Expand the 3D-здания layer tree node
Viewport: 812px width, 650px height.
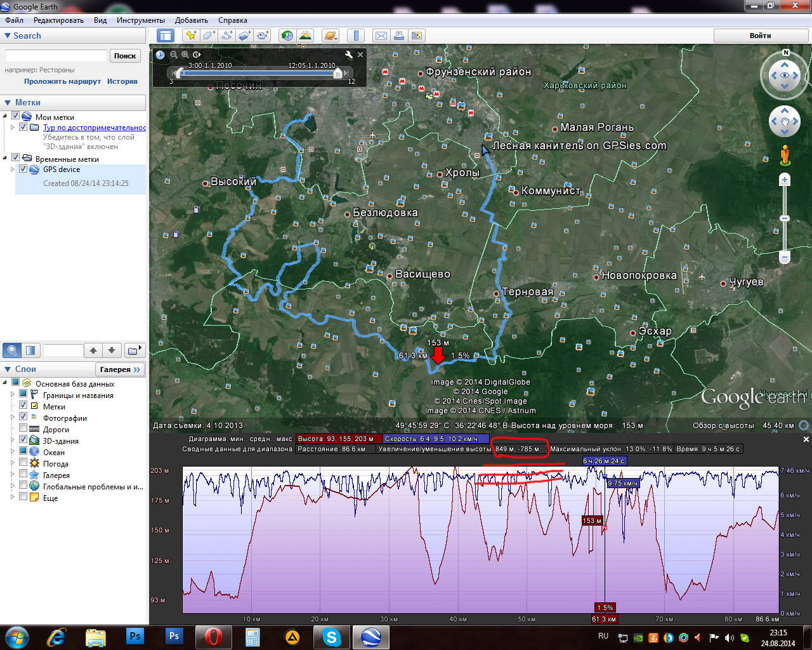pyautogui.click(x=13, y=441)
